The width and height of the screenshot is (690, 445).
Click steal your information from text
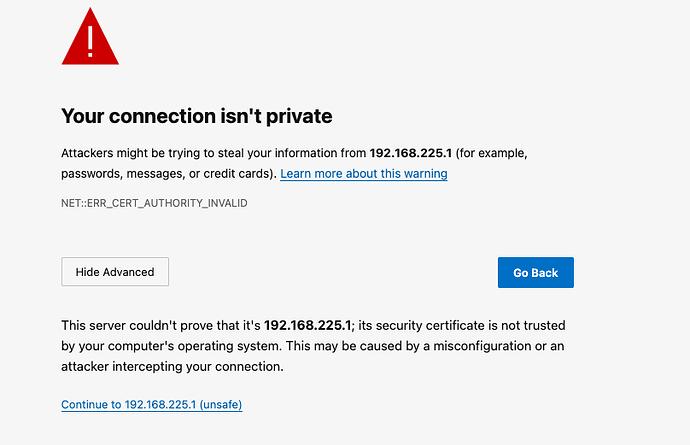(x=292, y=153)
